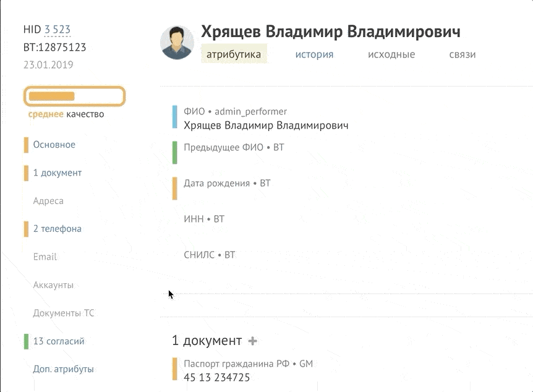Open Доп. атрибуты in sidebar
This screenshot has width=533, height=392.
[x=63, y=369]
